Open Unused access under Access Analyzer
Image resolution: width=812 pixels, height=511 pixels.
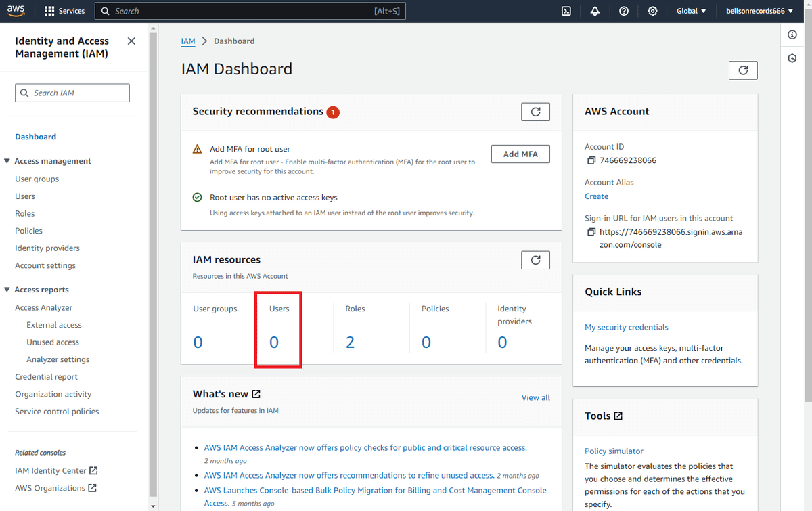[x=53, y=342]
